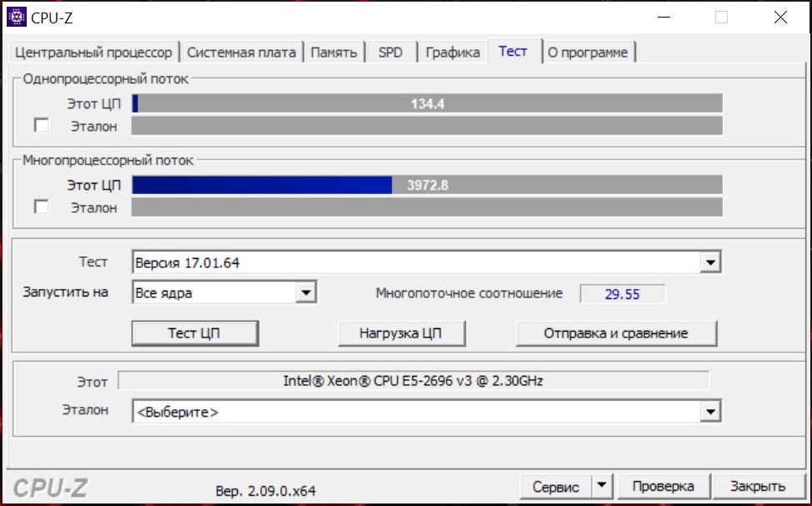Open the Память tab
Viewport: 812px width, 506px height.
coord(334,53)
